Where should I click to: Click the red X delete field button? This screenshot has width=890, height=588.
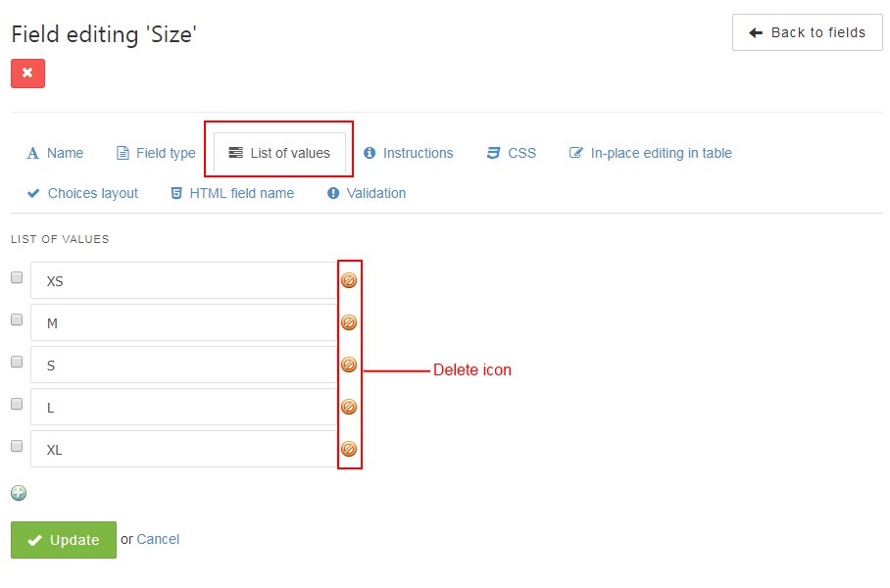pos(27,73)
